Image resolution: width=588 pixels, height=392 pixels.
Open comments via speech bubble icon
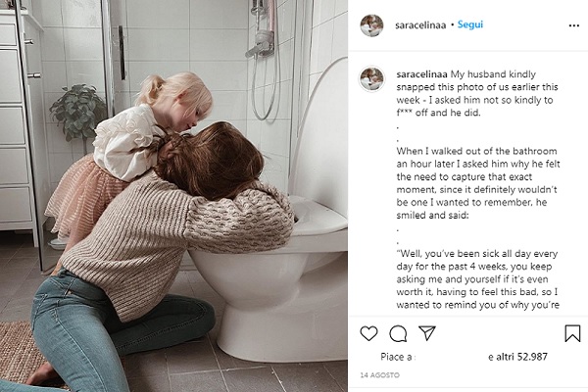(398, 333)
